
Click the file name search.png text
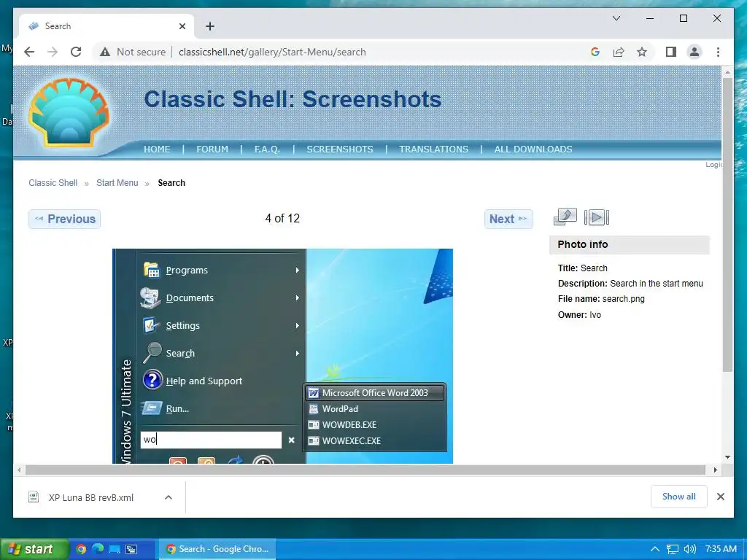click(x=623, y=299)
